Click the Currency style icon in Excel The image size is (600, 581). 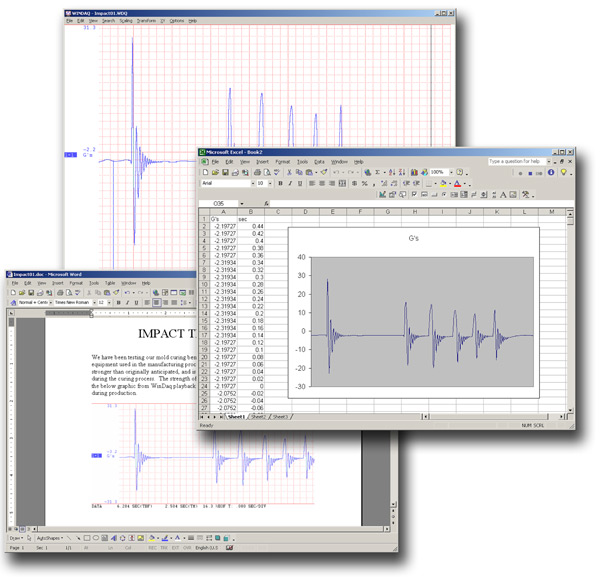(x=355, y=183)
